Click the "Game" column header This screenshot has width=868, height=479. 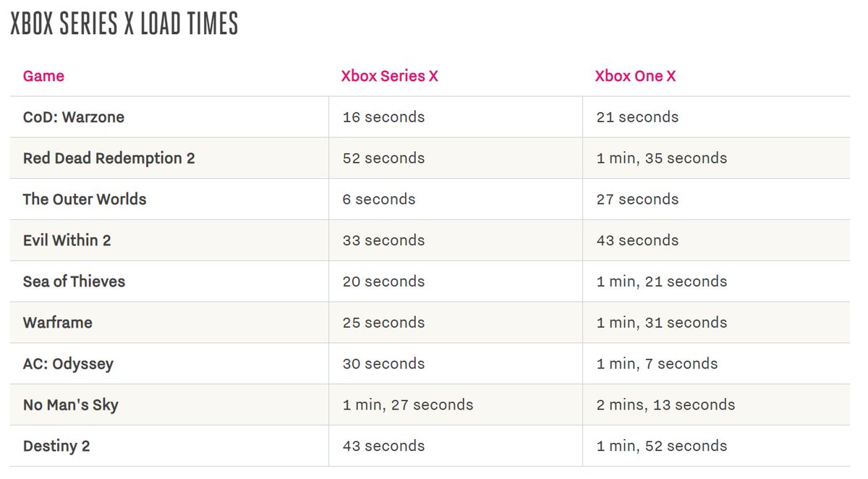[43, 76]
